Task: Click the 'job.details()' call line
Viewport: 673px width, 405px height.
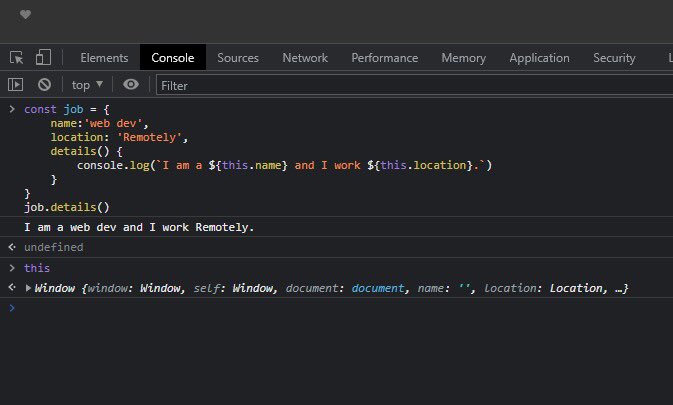Action: pos(67,207)
